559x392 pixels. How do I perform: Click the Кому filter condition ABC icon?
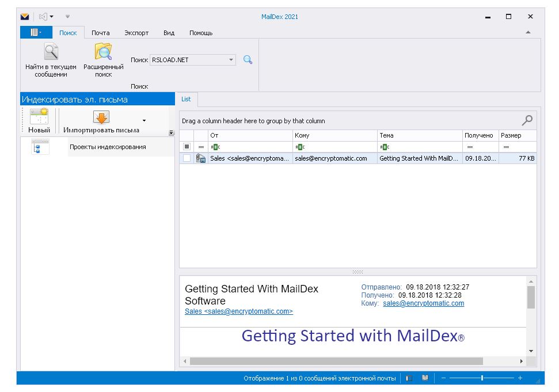pos(300,147)
